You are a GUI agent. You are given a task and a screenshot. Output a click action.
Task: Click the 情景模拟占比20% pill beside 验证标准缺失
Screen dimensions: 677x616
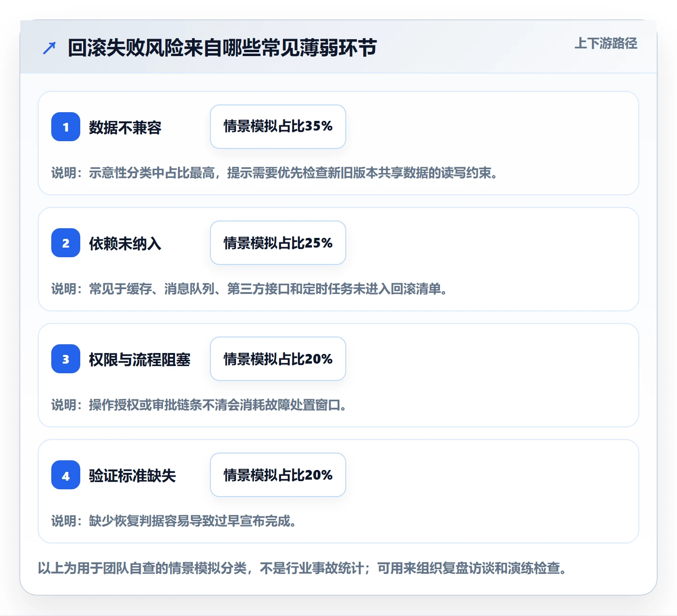(x=278, y=475)
